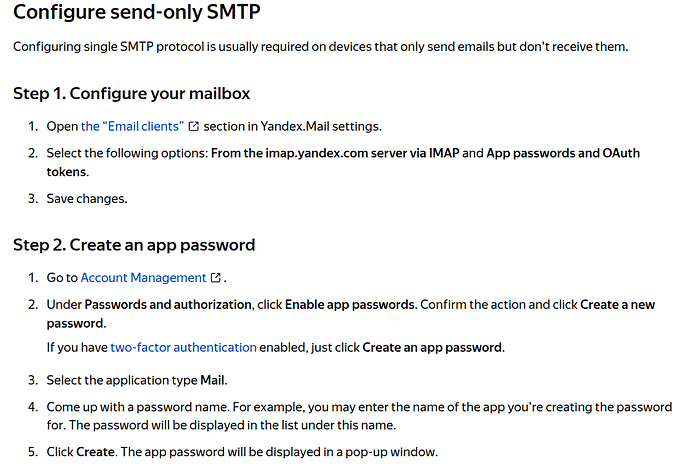Click the "Yandex.Mail settings" text
Viewport: 690px width, 475px height.
[x=320, y=126]
